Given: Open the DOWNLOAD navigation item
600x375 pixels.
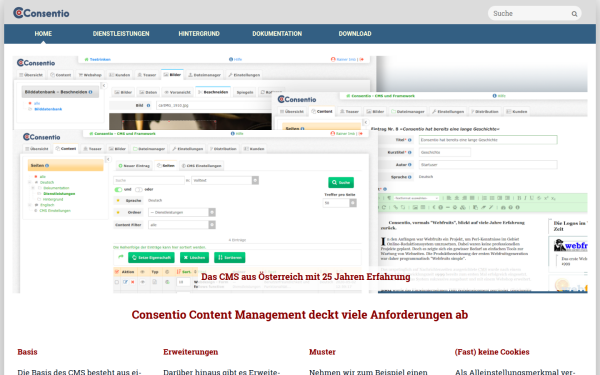Looking at the screenshot, I should (x=355, y=34).
